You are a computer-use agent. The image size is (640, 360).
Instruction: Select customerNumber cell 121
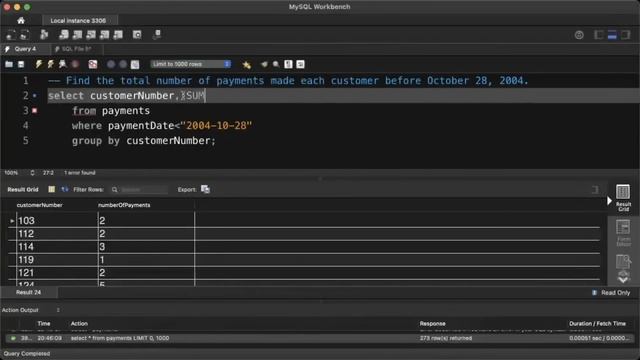pos(57,273)
